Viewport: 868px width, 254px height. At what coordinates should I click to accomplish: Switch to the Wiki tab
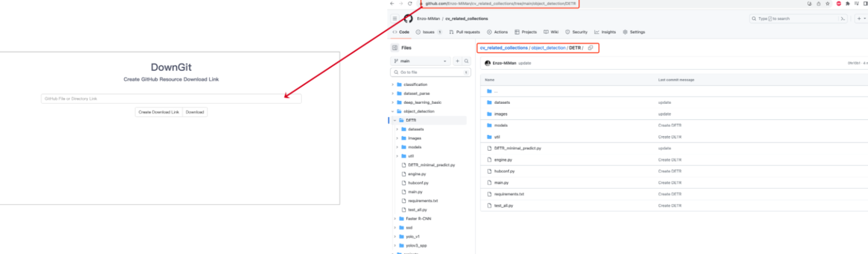551,32
